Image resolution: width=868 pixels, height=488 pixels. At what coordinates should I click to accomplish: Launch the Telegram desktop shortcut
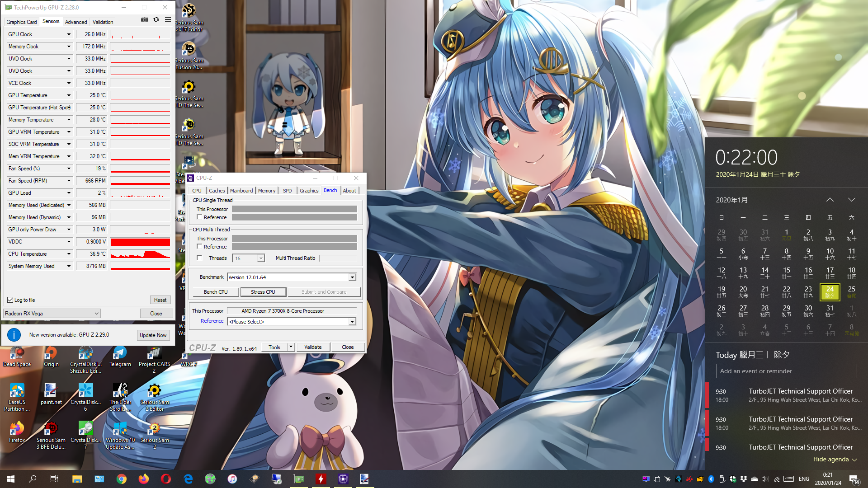120,357
